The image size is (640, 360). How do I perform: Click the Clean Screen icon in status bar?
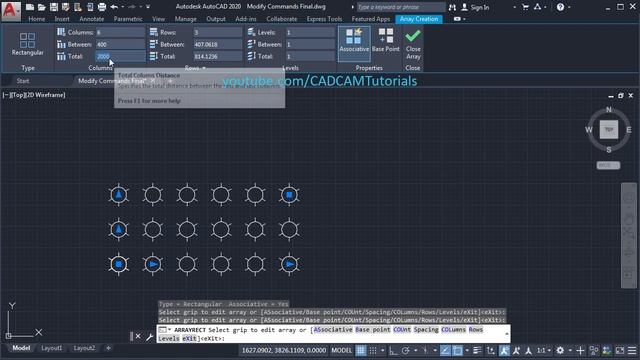[620, 350]
